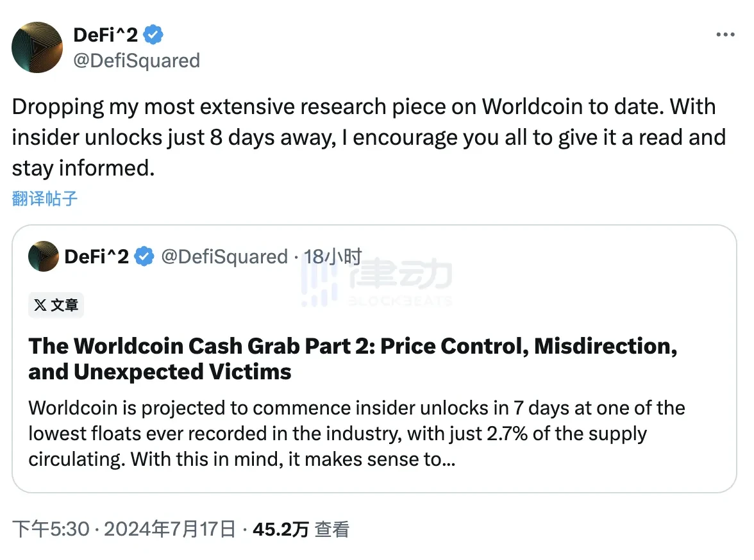Viewport: 754px width, 560px height.
Task: Click the verified badge in the quoted tweet
Action: pos(144,256)
